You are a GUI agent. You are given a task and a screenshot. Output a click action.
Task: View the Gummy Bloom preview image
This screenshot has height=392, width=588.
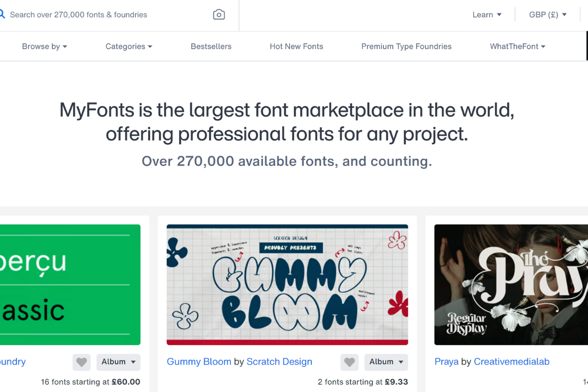(287, 285)
